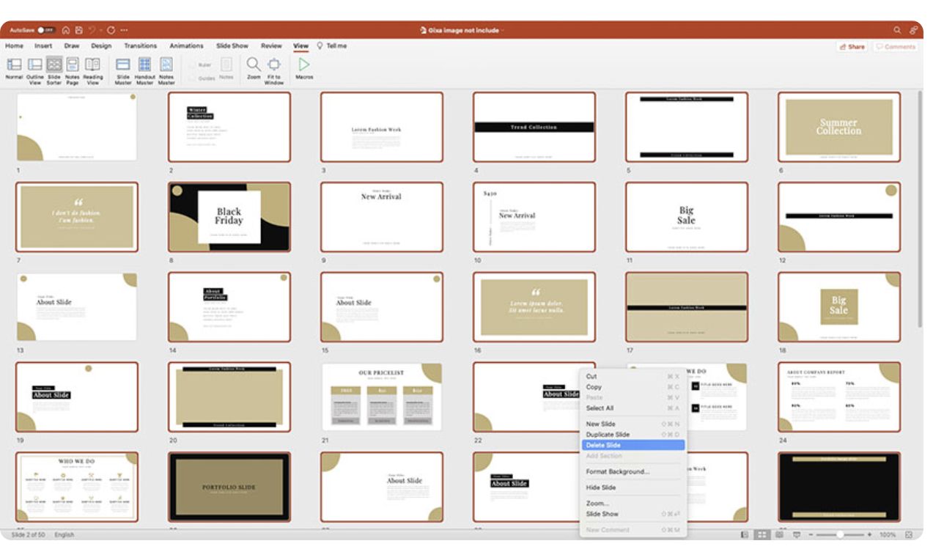944x560 pixels.
Task: Adjust the zoom slider handle
Action: (840, 535)
